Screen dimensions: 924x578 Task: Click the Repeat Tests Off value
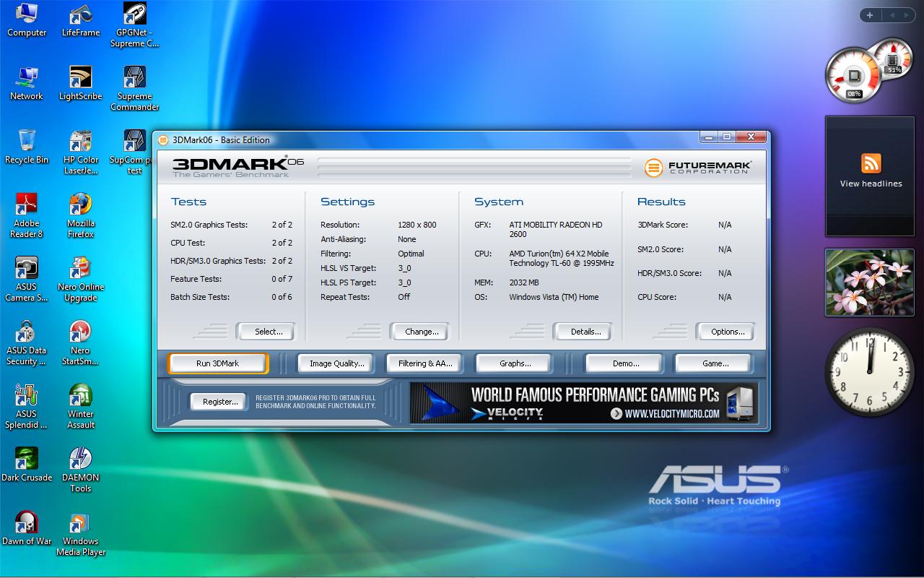[x=404, y=297]
